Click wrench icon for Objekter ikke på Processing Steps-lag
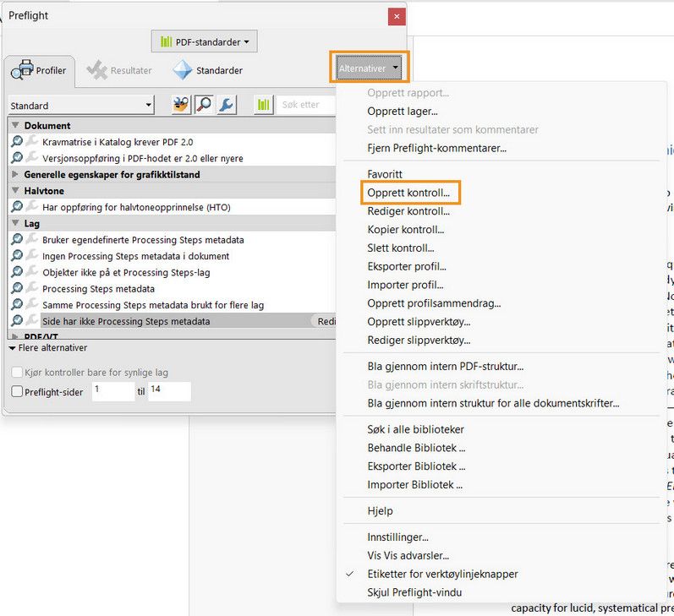 pos(32,272)
